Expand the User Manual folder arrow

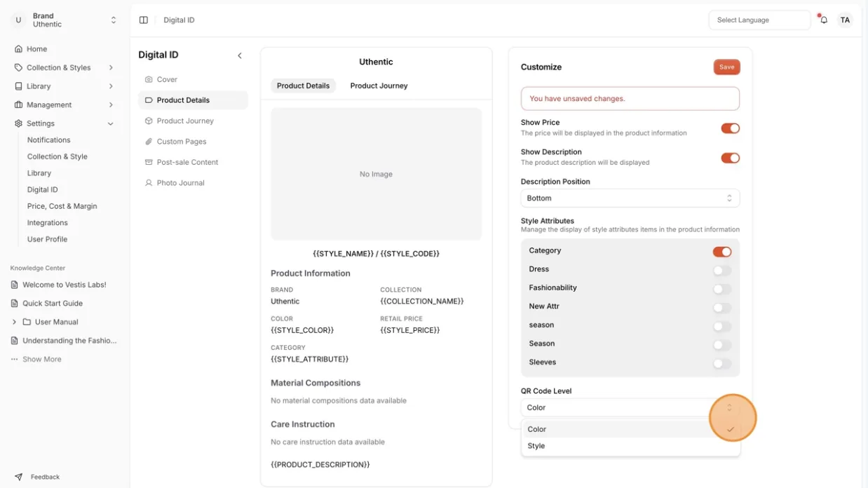click(x=14, y=323)
